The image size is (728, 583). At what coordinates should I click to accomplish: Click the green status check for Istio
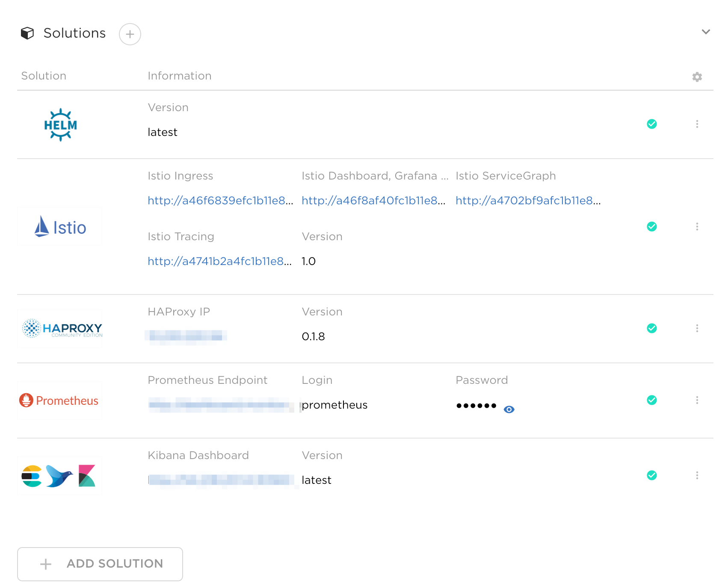(x=652, y=227)
